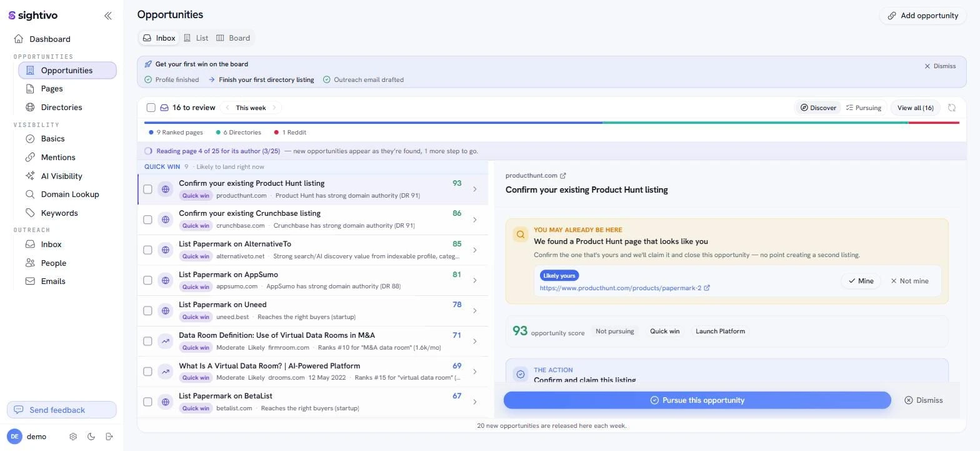Expand the Uneed row chevron
The width and height of the screenshot is (980, 451).
pos(475,310)
